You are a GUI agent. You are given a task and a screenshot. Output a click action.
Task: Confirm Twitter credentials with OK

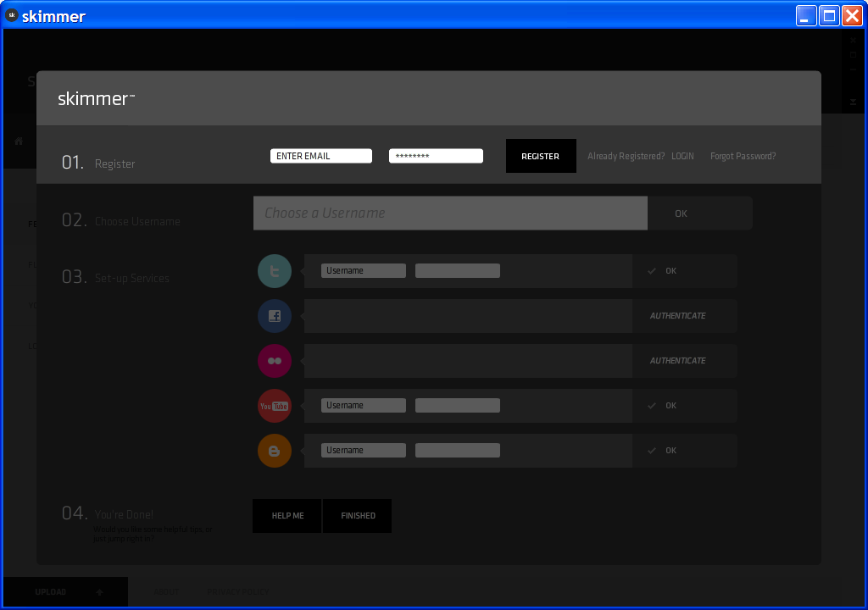[x=684, y=271]
